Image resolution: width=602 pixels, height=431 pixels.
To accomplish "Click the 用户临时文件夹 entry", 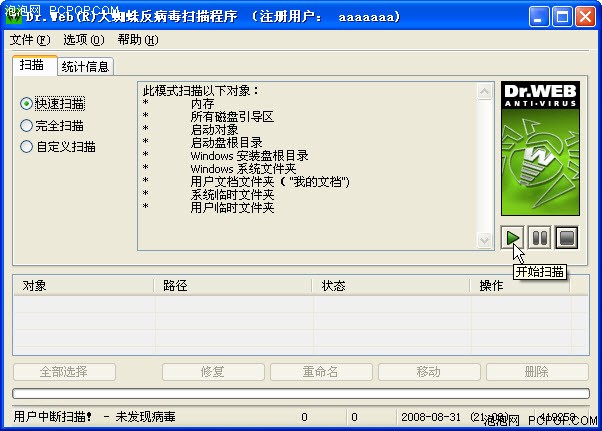I will point(232,208).
